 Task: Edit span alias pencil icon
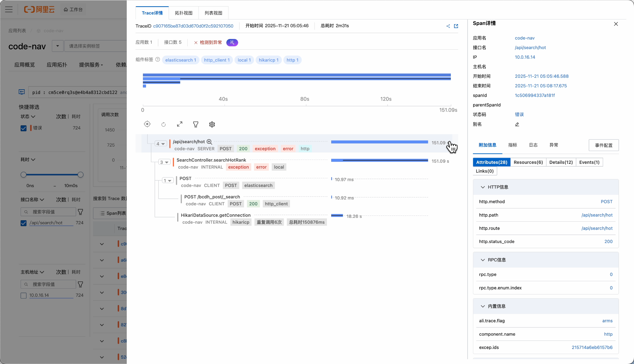517,124
